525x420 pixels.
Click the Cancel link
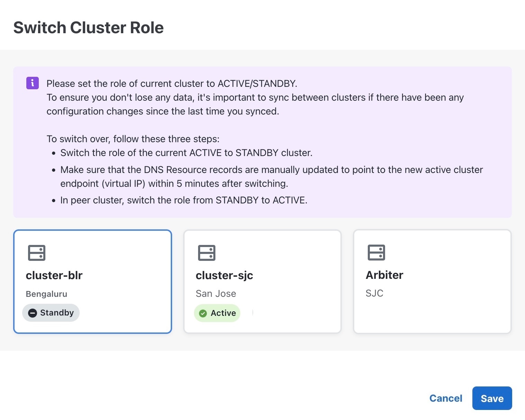pos(446,398)
